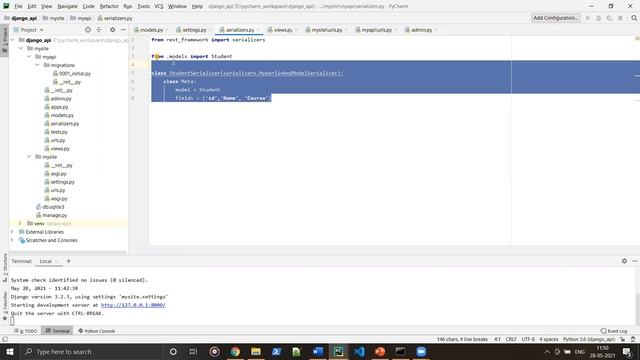Open the 127.0.0.1:8000 server link
640x360 pixels.
click(133, 305)
